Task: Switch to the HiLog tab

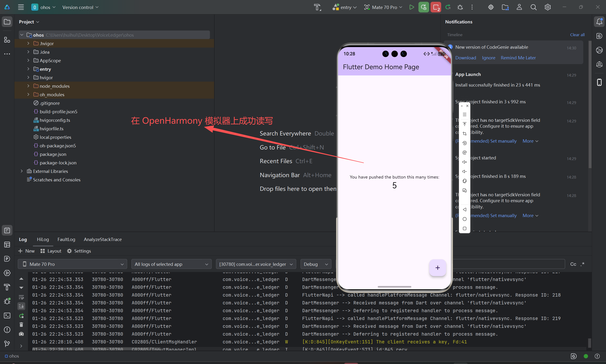Action: 43,239
